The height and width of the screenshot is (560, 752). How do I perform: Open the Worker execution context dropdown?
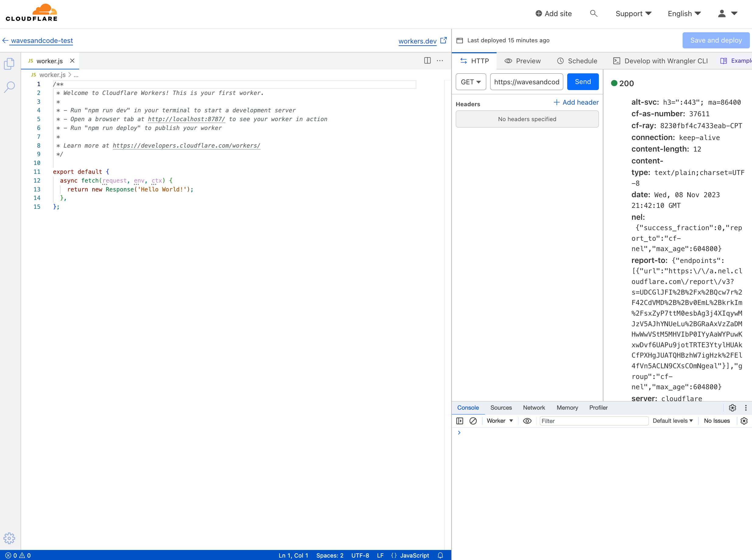point(499,421)
